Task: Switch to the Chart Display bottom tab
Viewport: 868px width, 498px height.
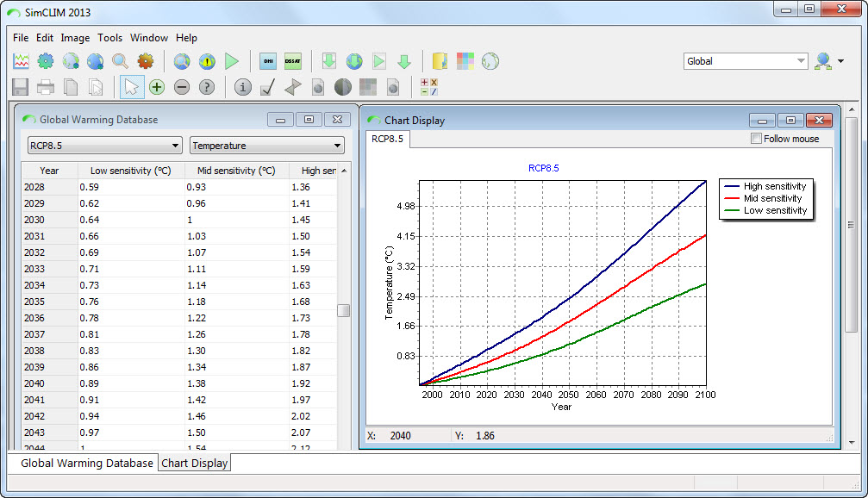Action: point(195,464)
